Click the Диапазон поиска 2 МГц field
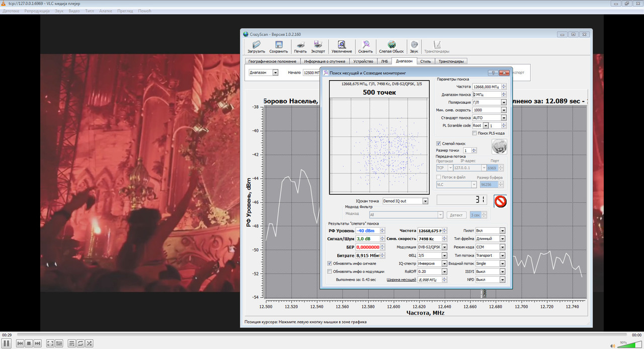Screen dimensions: 644x349 [487, 94]
